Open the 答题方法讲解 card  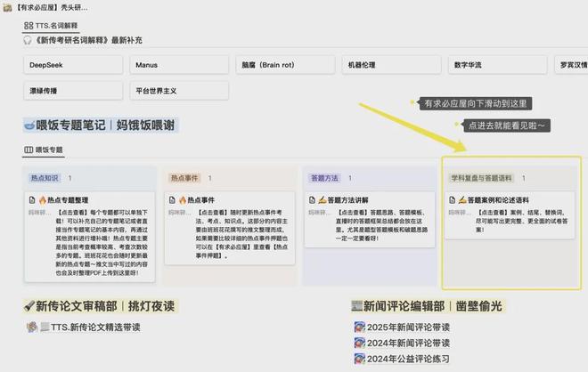click(x=370, y=220)
